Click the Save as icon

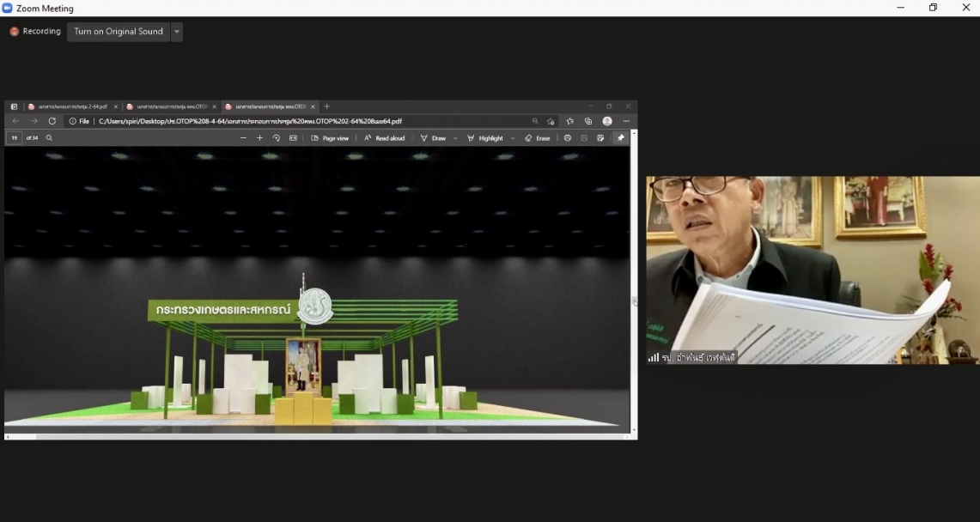point(600,138)
